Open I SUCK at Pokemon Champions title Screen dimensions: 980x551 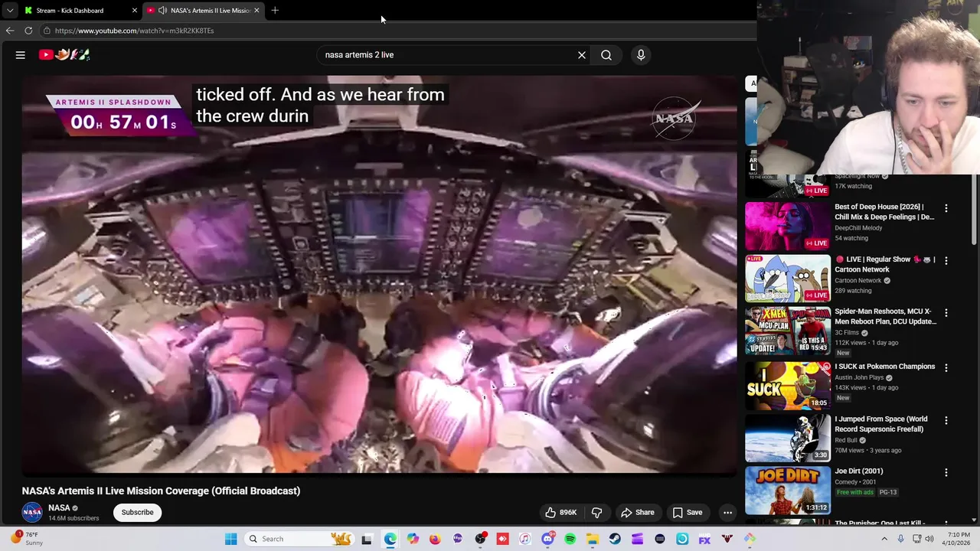884,367
